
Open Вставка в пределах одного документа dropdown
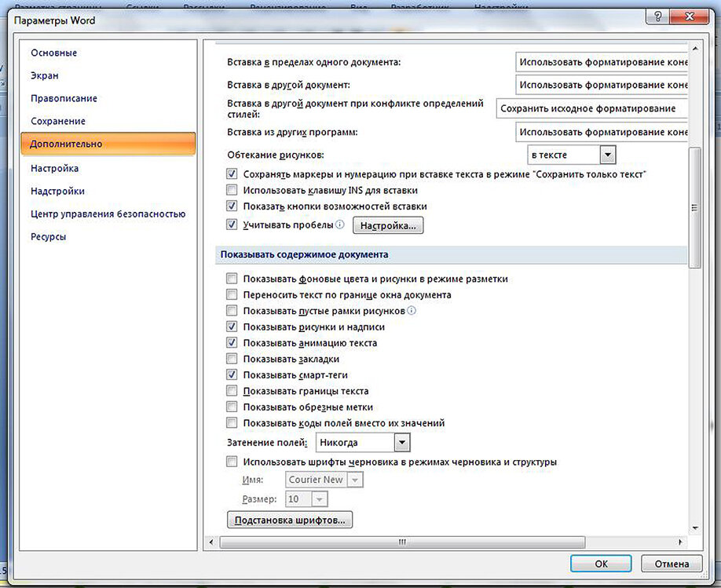coord(602,62)
